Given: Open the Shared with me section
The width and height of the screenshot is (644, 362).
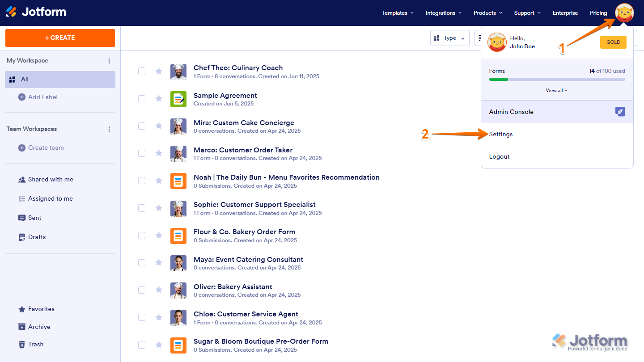Looking at the screenshot, I should tap(51, 179).
